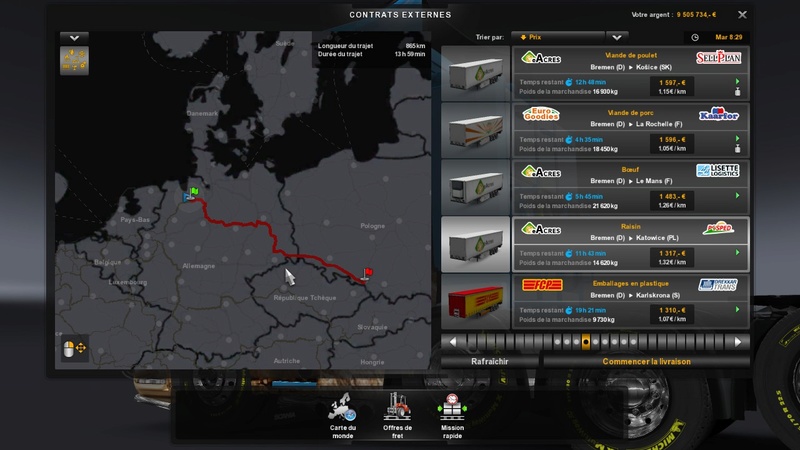Screen dimensions: 800x450
Task: Open Offres de fret
Action: coord(397,416)
